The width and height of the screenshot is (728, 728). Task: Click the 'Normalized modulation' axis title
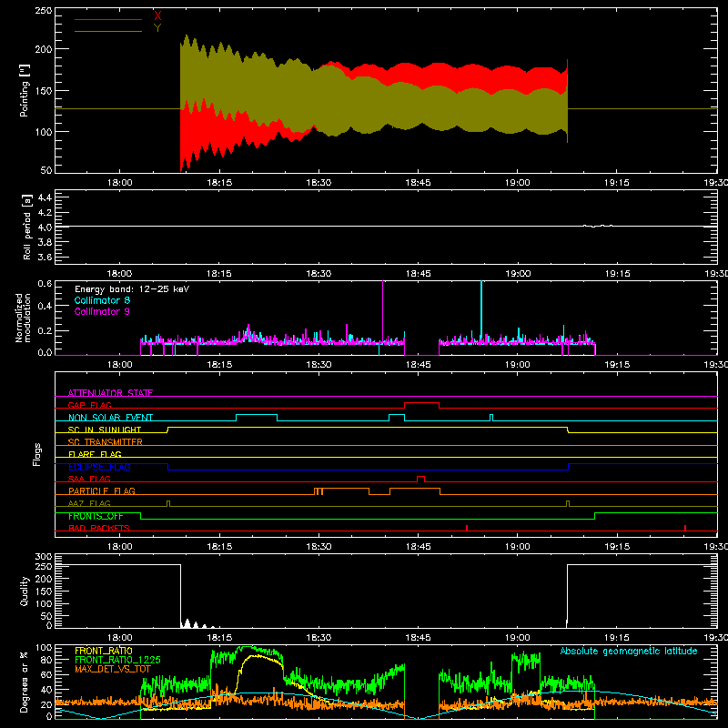(24, 318)
